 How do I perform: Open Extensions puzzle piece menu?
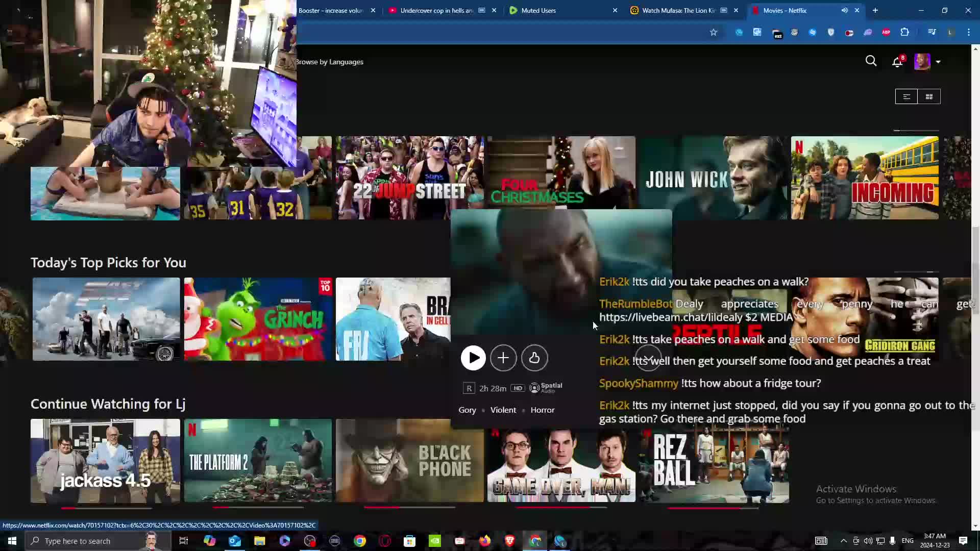[904, 32]
